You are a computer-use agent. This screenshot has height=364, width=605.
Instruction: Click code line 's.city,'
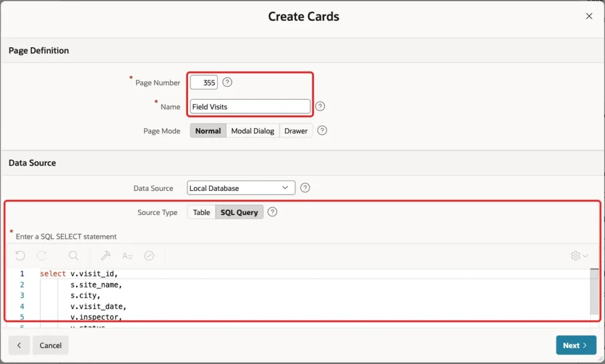pyautogui.click(x=85, y=295)
